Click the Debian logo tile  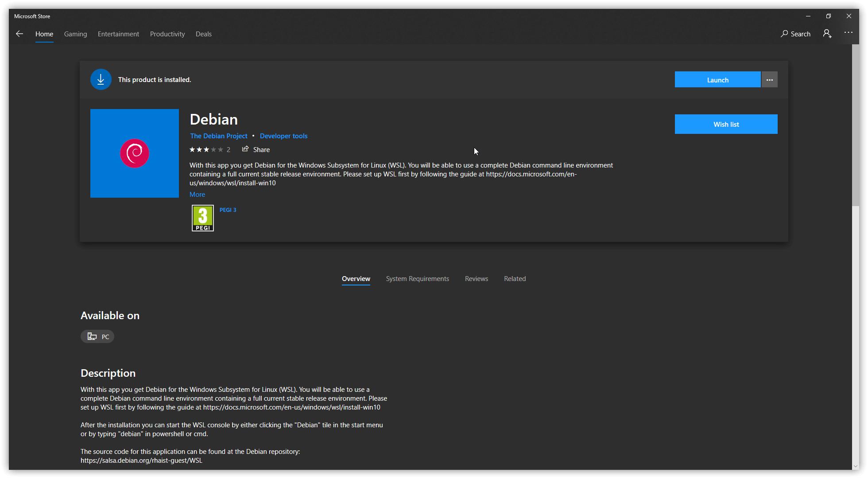135,153
